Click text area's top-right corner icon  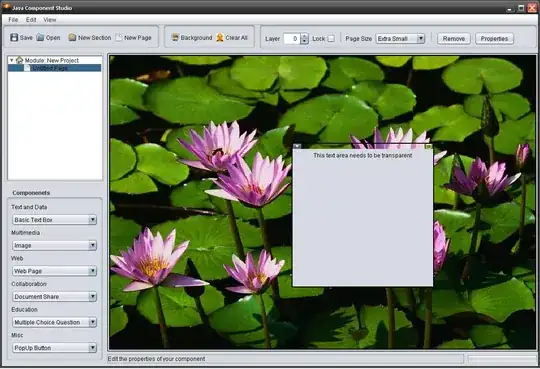(428, 146)
